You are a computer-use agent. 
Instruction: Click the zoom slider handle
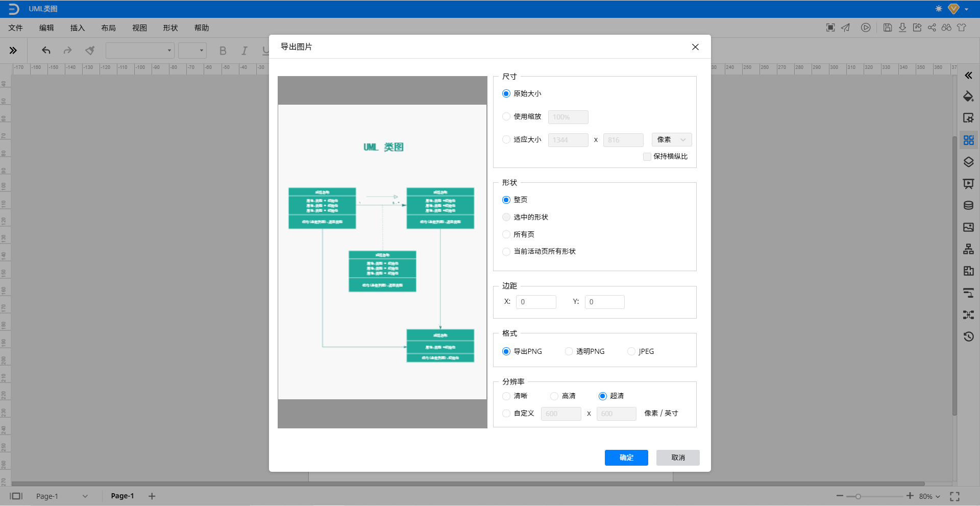pyautogui.click(x=858, y=496)
